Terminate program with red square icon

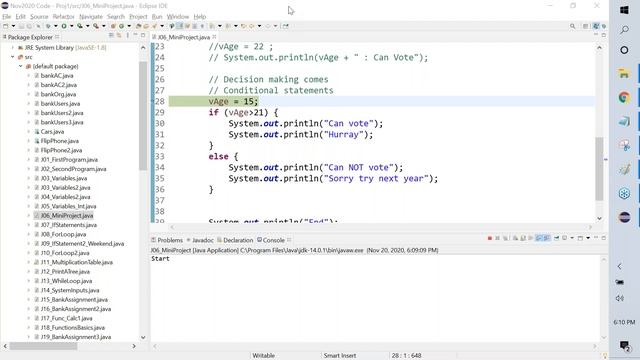(x=490, y=238)
